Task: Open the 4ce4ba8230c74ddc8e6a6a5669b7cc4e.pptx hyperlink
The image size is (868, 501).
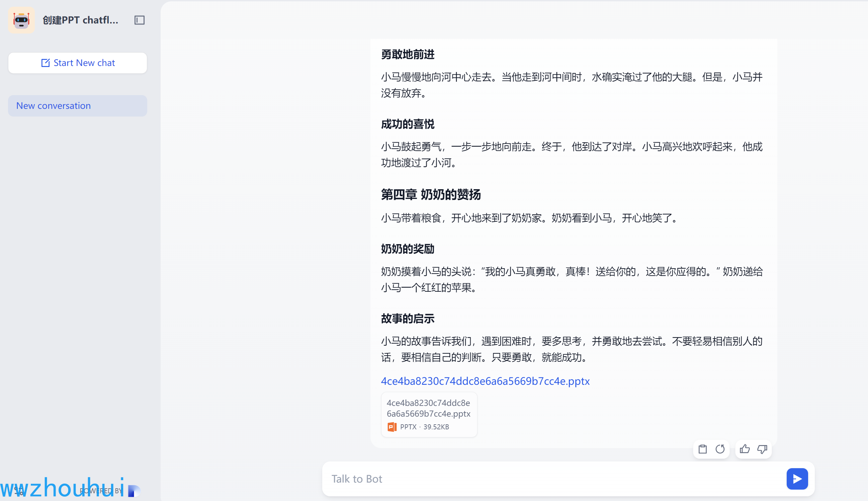Action: pos(485,381)
